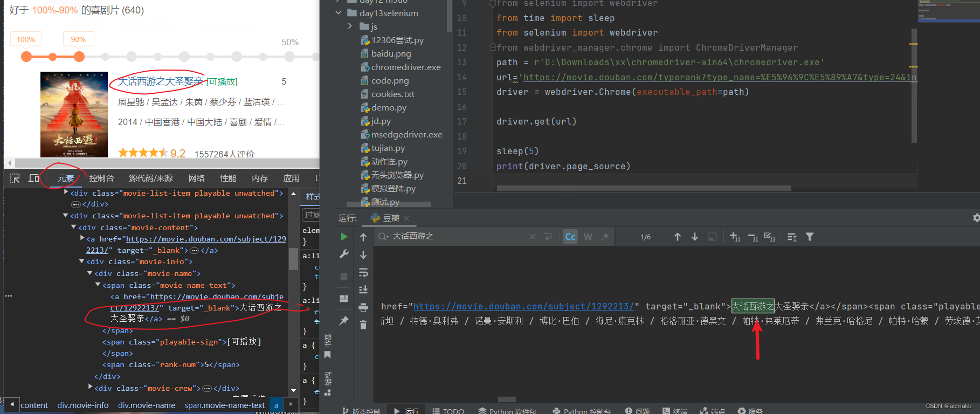Close the 豆瓣 run tab
The image size is (980, 414).
(406, 218)
